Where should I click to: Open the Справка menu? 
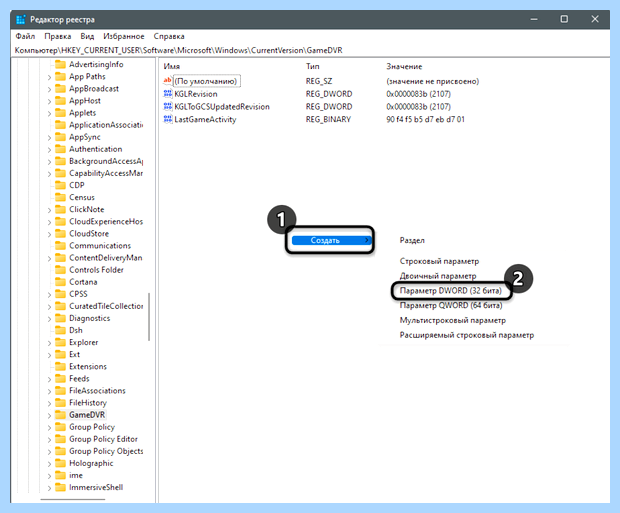coord(169,36)
